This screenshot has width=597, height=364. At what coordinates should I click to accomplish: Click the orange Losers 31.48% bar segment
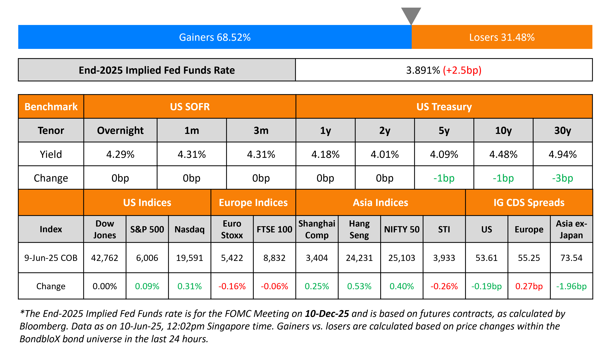[x=502, y=37]
